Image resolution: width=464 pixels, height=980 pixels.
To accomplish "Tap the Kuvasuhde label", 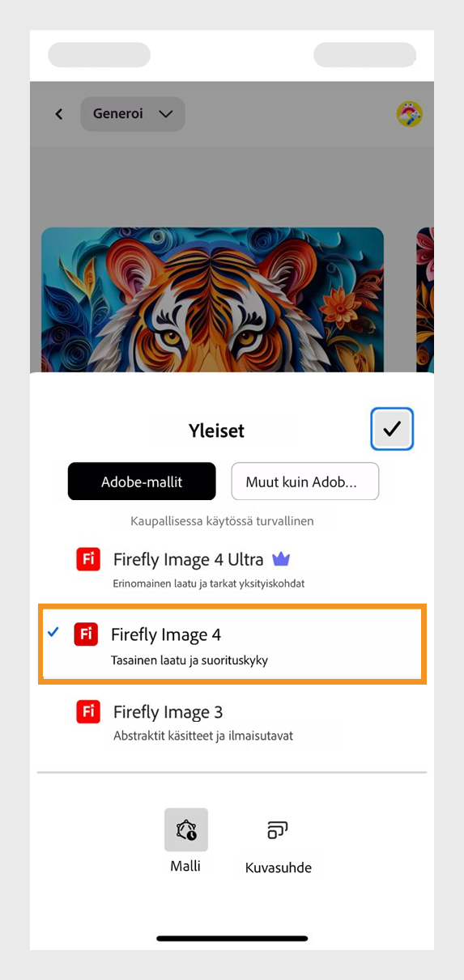I will 279,868.
